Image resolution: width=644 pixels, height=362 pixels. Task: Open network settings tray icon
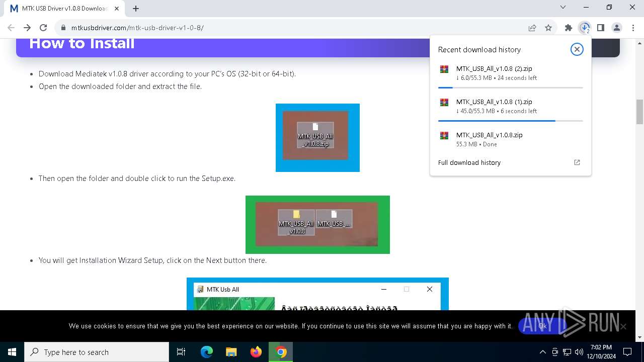[567, 352]
